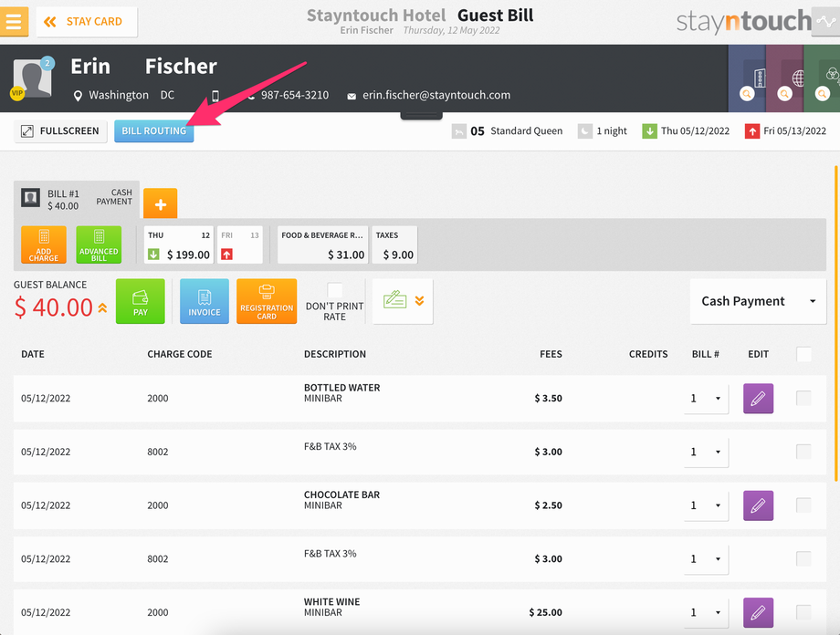This screenshot has height=635, width=840.
Task: Click the Washington location pin icon
Action: click(78, 96)
